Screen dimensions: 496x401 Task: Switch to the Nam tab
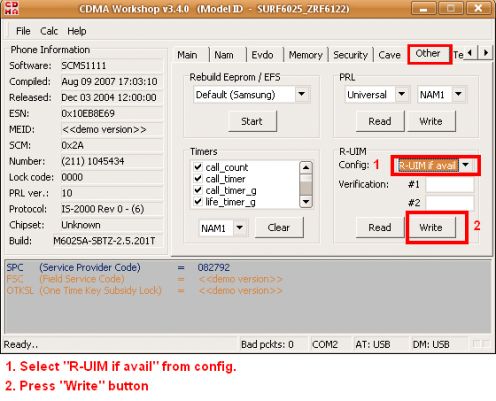tap(224, 55)
